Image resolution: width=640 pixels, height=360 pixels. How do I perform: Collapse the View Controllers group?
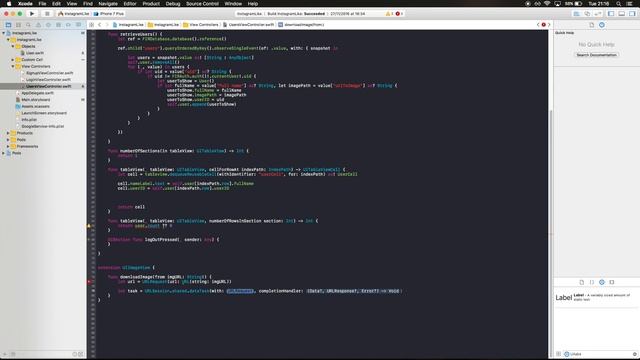point(13,66)
